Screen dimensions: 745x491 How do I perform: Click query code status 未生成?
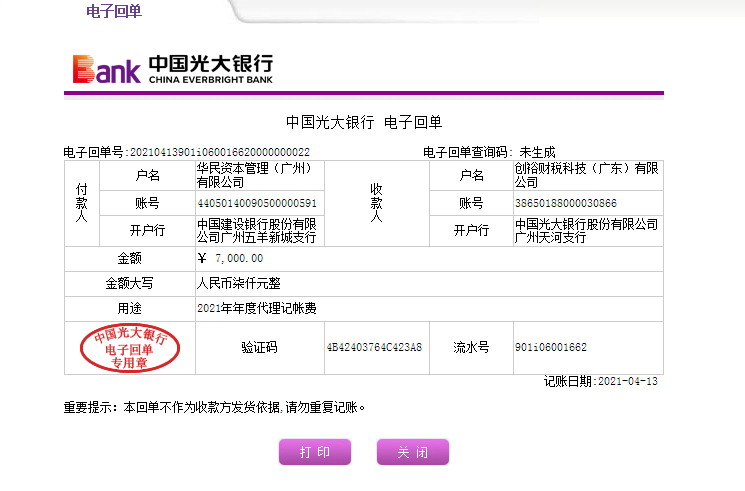click(x=537, y=152)
